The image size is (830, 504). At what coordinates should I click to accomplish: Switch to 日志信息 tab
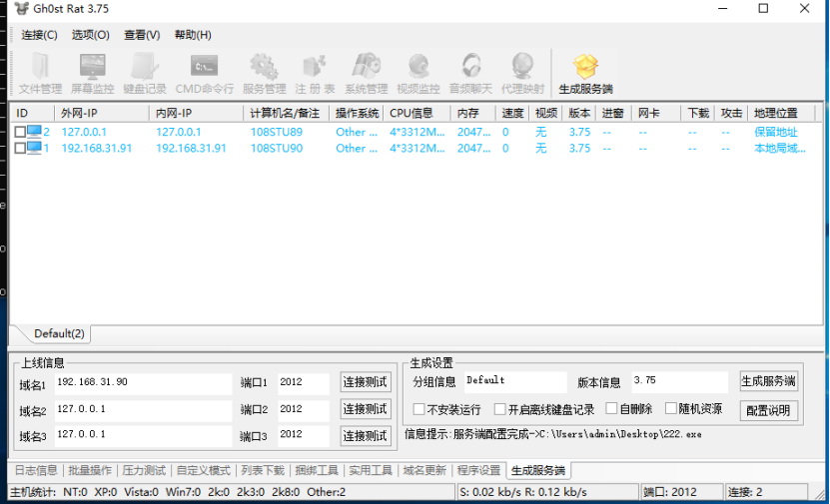(36, 470)
